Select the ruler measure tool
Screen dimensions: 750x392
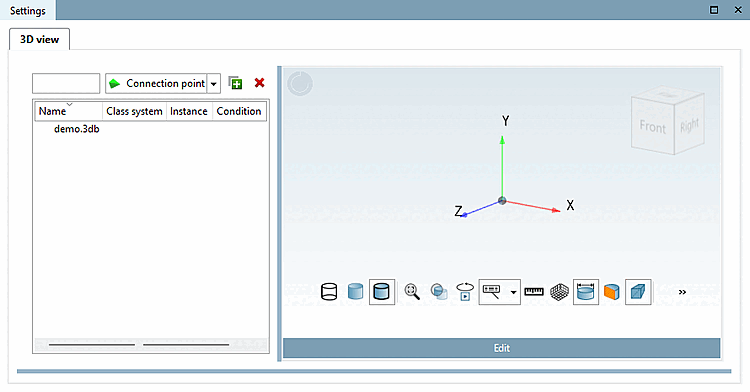pos(534,292)
